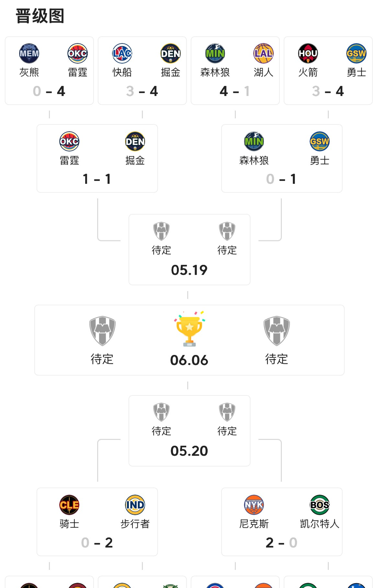Tap the LAC Clippers team logo

[x=122, y=53]
